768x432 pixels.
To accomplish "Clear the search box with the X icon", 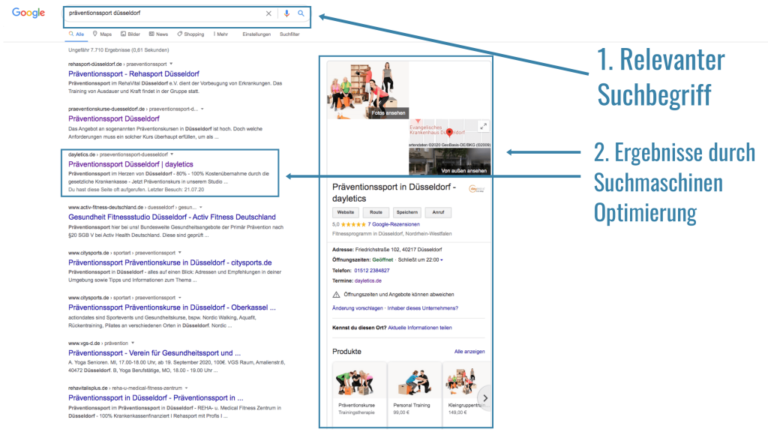I will click(268, 14).
